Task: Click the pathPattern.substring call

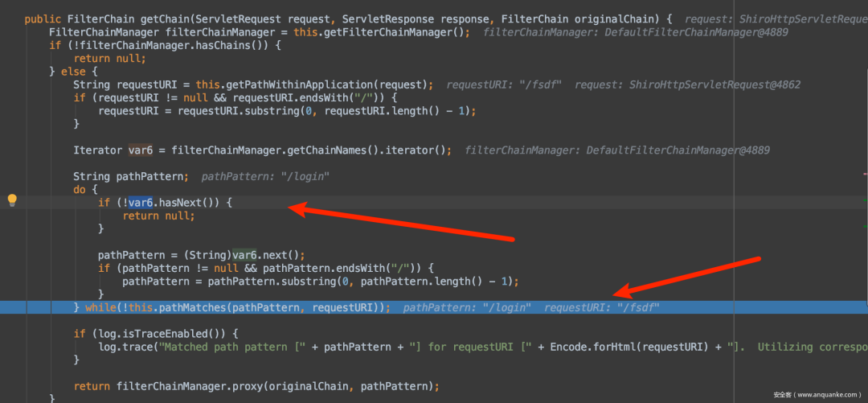Action: pos(280,281)
